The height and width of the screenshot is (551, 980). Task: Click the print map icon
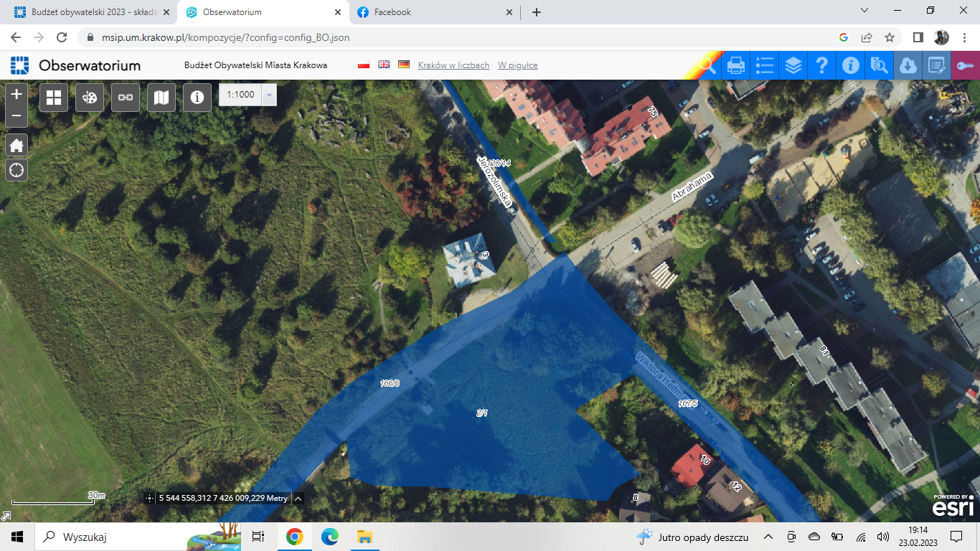coord(736,65)
